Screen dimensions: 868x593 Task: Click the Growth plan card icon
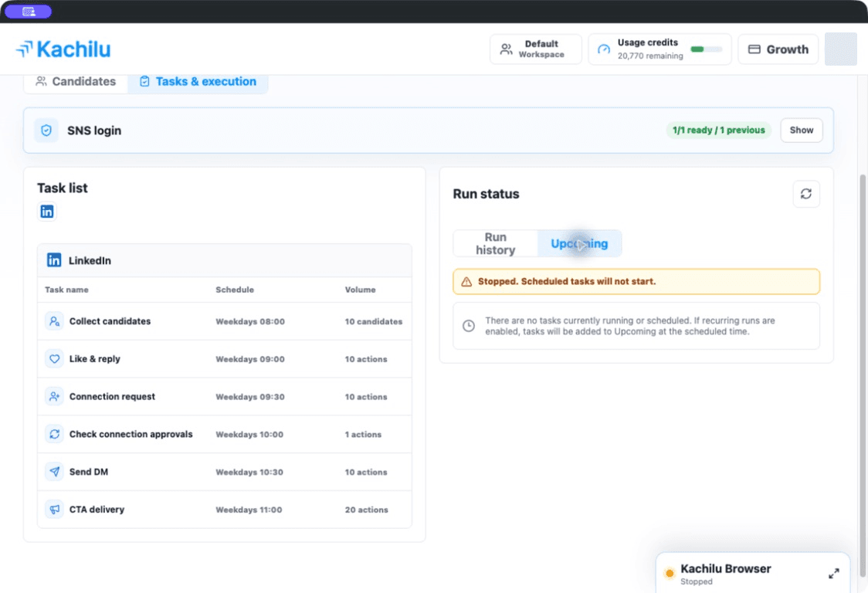tap(754, 49)
